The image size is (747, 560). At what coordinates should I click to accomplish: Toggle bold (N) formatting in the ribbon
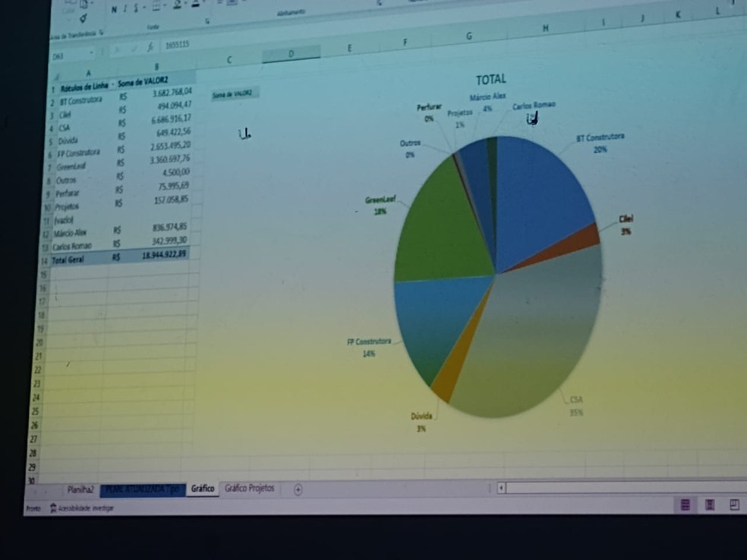pos(114,10)
